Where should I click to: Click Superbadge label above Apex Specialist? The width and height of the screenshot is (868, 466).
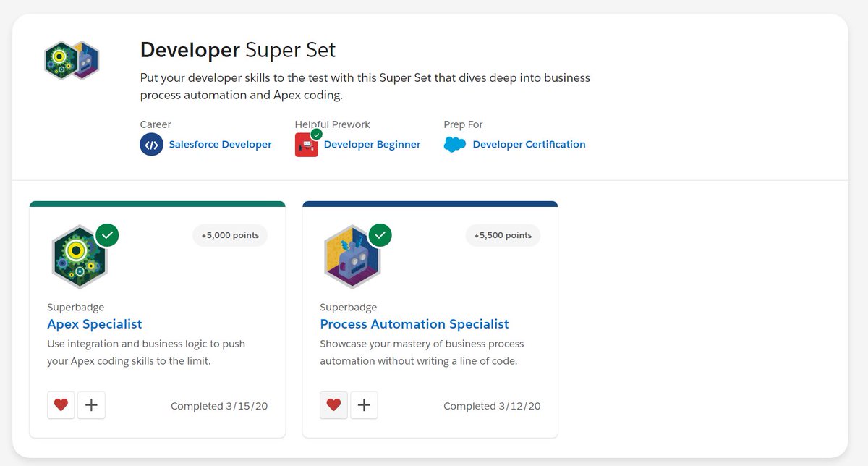75,307
